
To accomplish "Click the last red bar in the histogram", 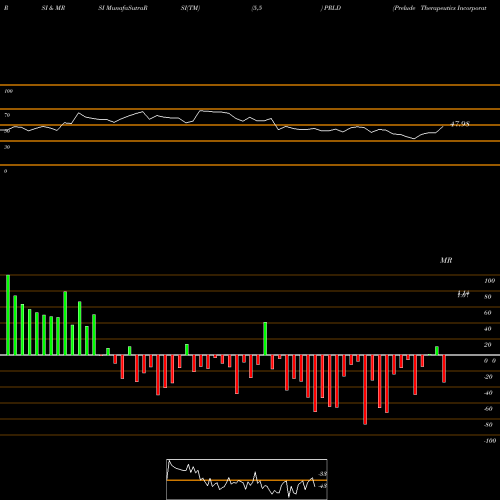I will click(x=444, y=369).
